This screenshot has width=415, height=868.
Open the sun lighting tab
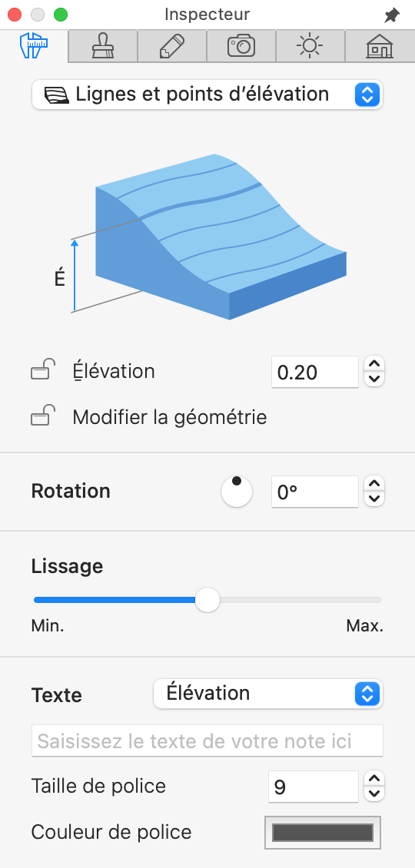tap(310, 47)
